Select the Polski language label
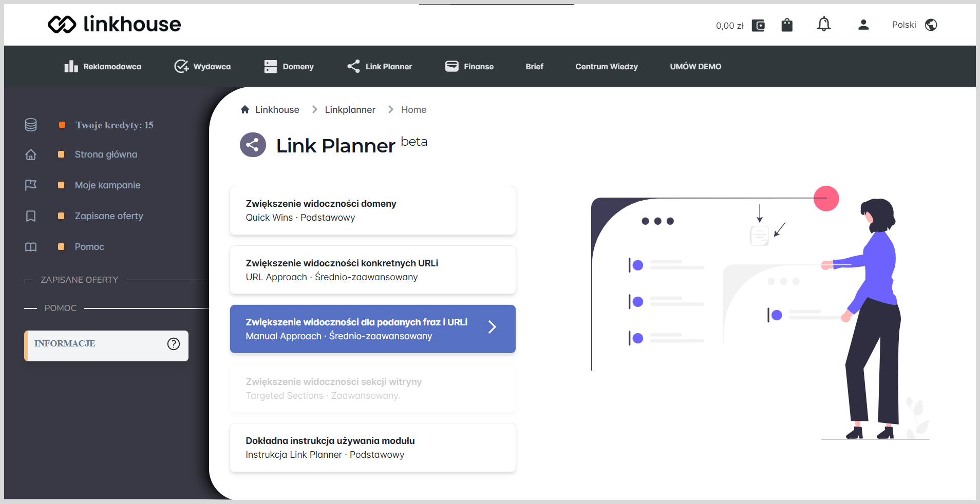The image size is (980, 504). [x=904, y=25]
